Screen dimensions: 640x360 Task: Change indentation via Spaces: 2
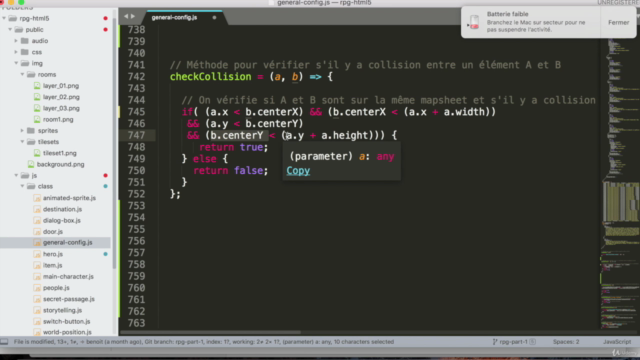point(566,342)
